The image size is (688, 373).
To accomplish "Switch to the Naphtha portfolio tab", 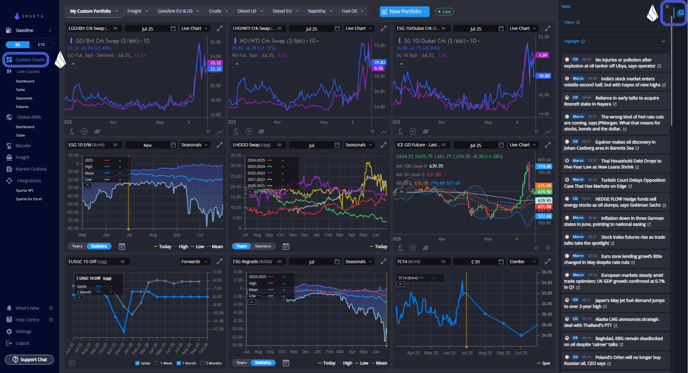I will pyautogui.click(x=316, y=11).
